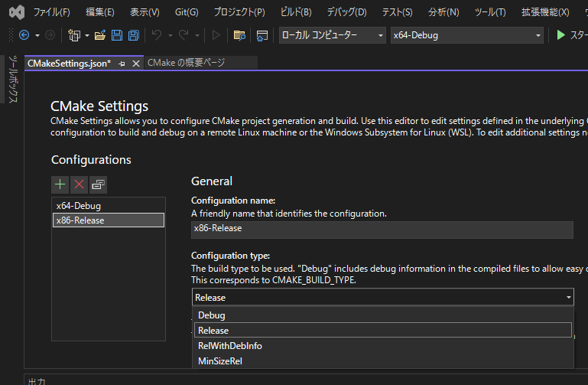Expand the new project dropdown arrow
This screenshot has width=588, height=385.
(x=87, y=36)
